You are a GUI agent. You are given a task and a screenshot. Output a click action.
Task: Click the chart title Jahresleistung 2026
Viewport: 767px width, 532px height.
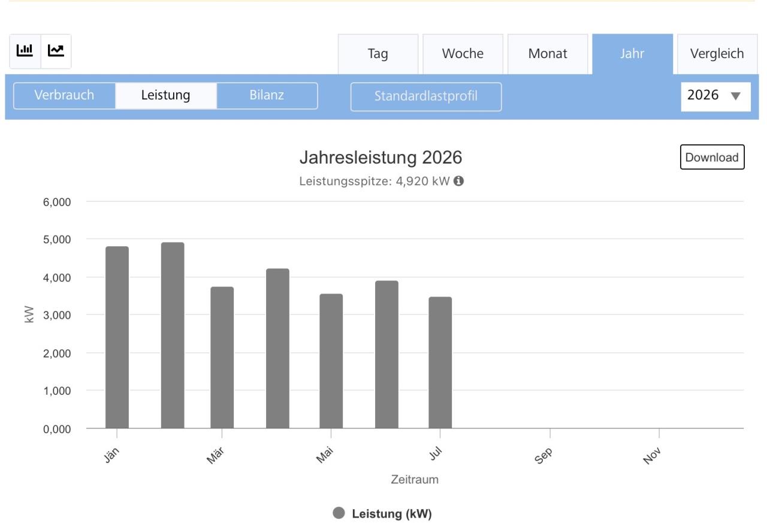tap(381, 158)
